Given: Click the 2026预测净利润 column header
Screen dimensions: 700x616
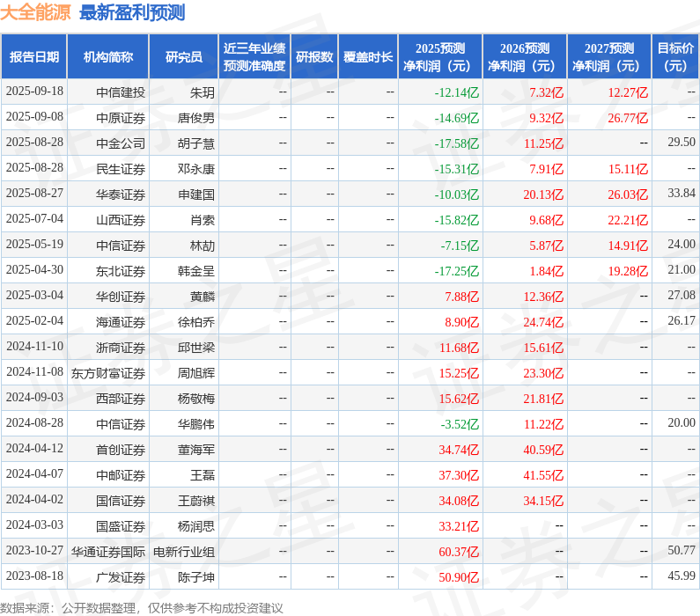Looking at the screenshot, I should coord(525,57).
